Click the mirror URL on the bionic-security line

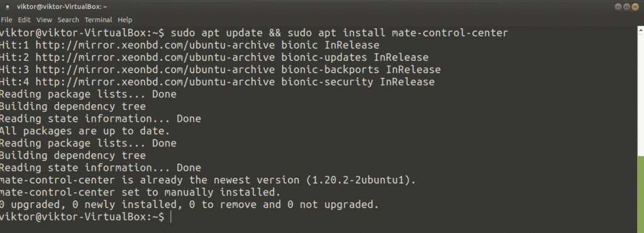pyautogui.click(x=155, y=82)
